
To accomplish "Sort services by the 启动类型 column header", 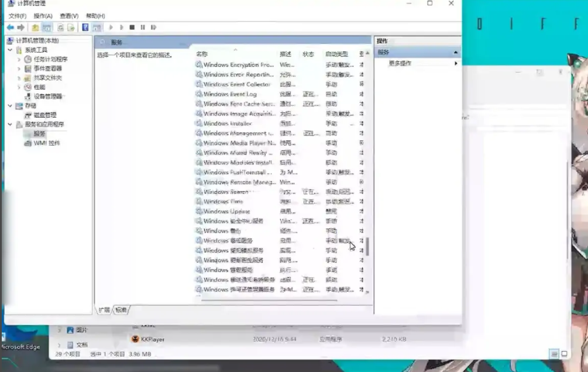I will [337, 54].
